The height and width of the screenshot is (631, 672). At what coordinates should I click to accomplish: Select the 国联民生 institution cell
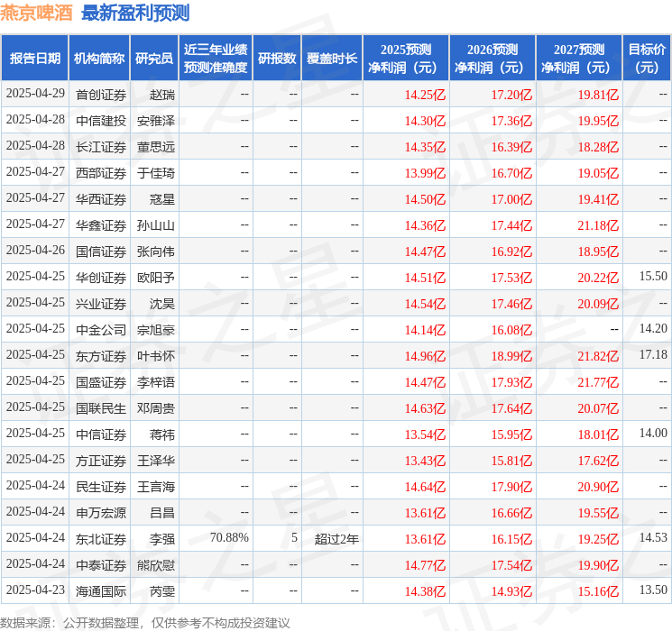click(x=101, y=408)
